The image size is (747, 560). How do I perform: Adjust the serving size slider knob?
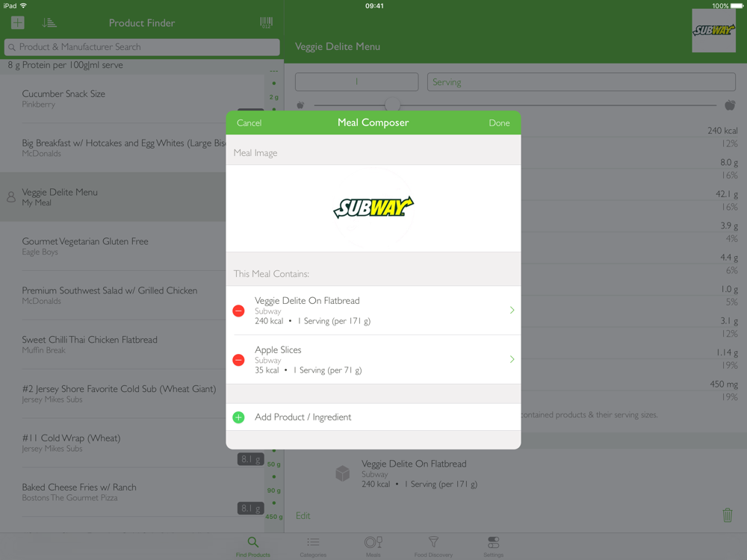click(x=392, y=105)
